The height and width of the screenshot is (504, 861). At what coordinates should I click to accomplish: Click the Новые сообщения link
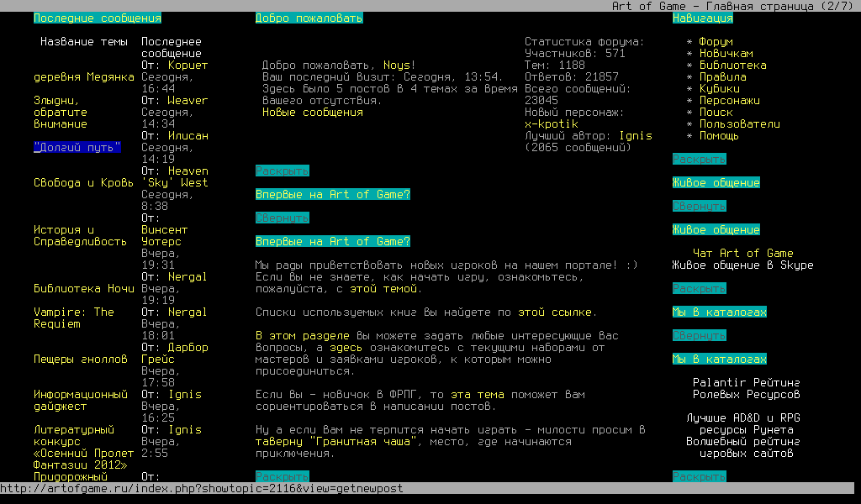pyautogui.click(x=312, y=112)
